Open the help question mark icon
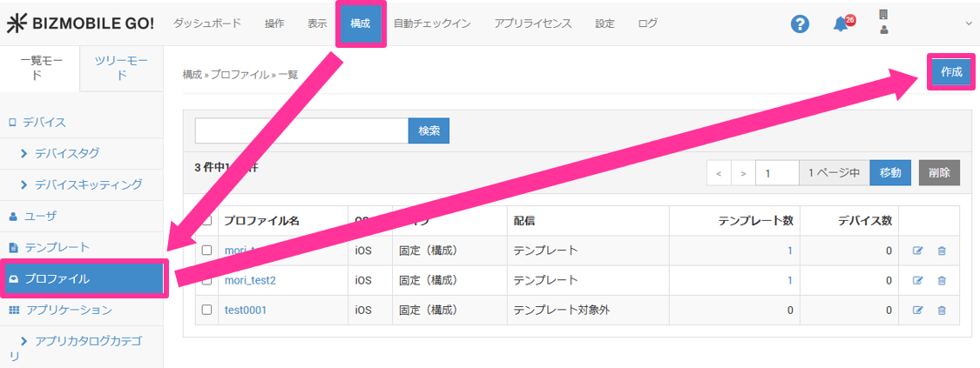 [800, 24]
